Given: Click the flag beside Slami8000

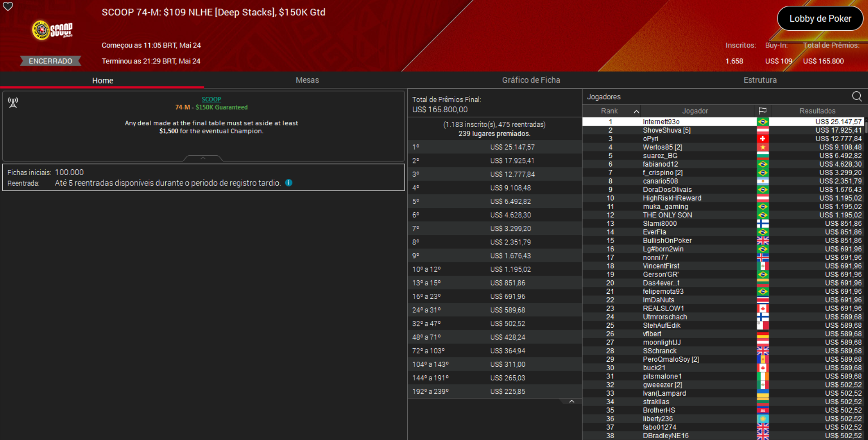Looking at the screenshot, I should click(x=763, y=224).
